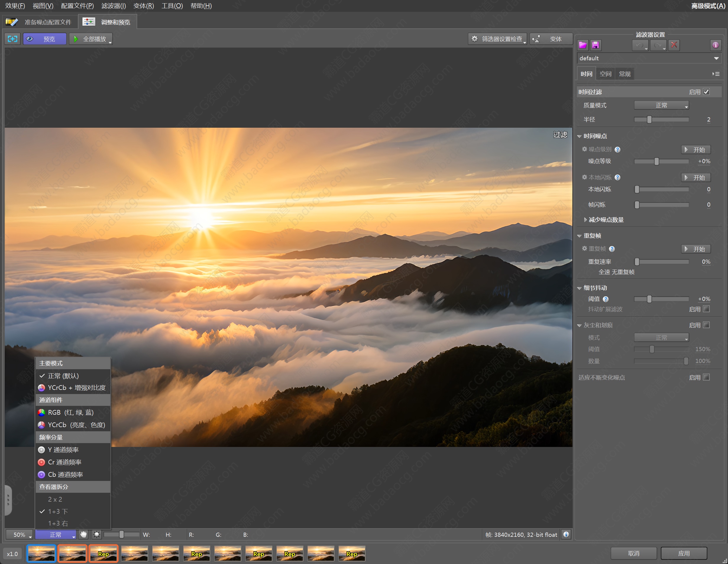Click the 取消 button
The height and width of the screenshot is (564, 728).
click(x=634, y=553)
